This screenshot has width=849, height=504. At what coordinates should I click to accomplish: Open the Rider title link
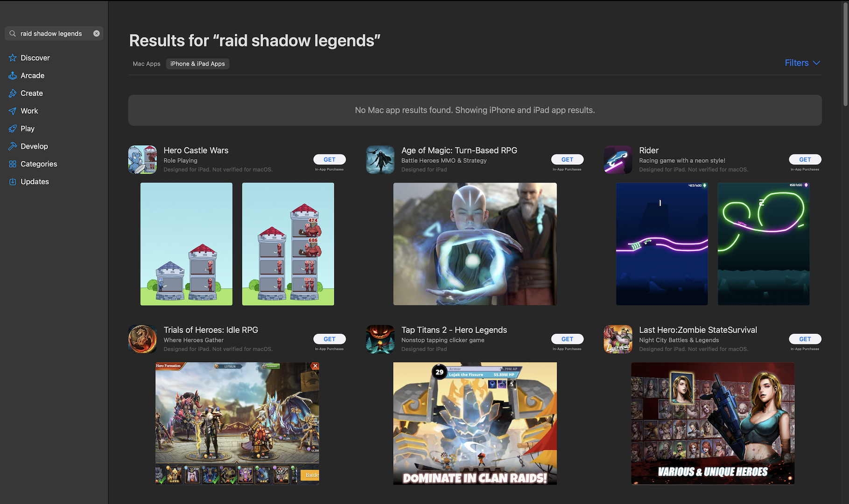[649, 150]
